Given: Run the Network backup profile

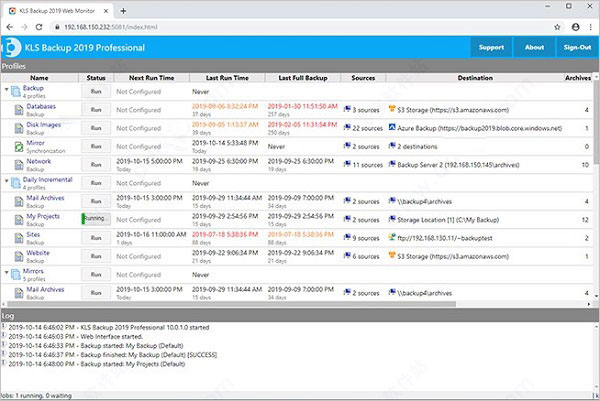Looking at the screenshot, I should click(96, 165).
